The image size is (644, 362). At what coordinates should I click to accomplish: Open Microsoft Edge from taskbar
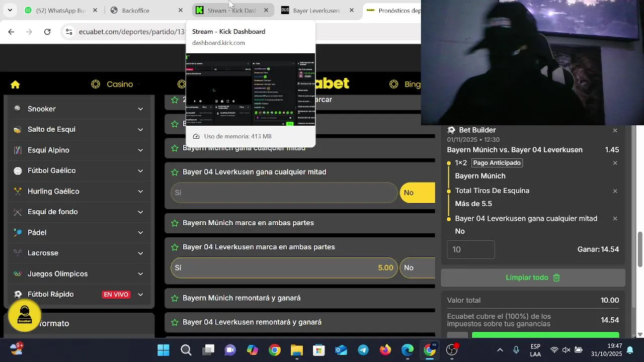click(x=408, y=350)
